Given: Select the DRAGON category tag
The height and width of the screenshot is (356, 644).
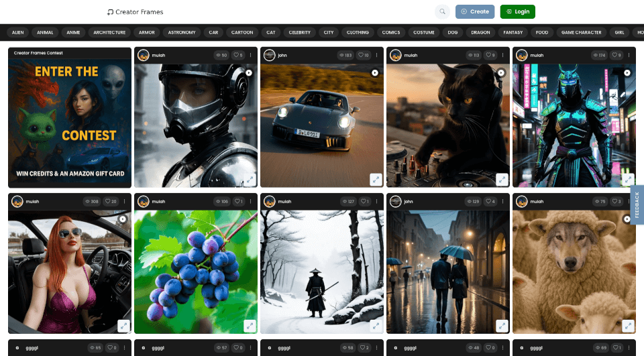Looking at the screenshot, I should pyautogui.click(x=480, y=32).
